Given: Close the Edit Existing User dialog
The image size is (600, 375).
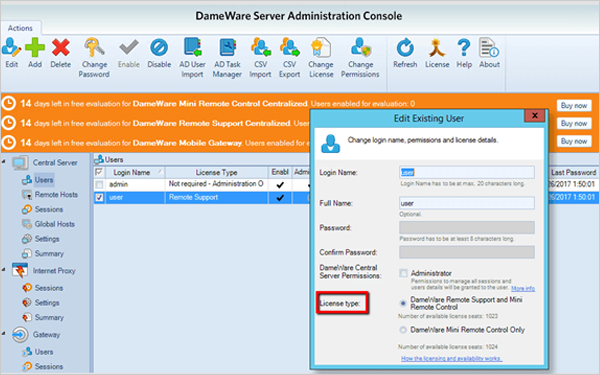Looking at the screenshot, I should pyautogui.click(x=535, y=116).
